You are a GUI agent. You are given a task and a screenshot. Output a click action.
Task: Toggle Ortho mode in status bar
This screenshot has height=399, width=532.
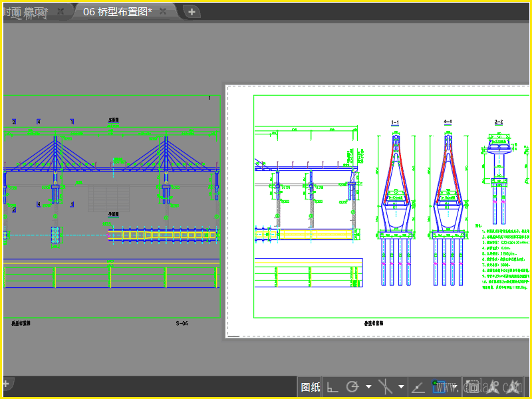[333, 386]
